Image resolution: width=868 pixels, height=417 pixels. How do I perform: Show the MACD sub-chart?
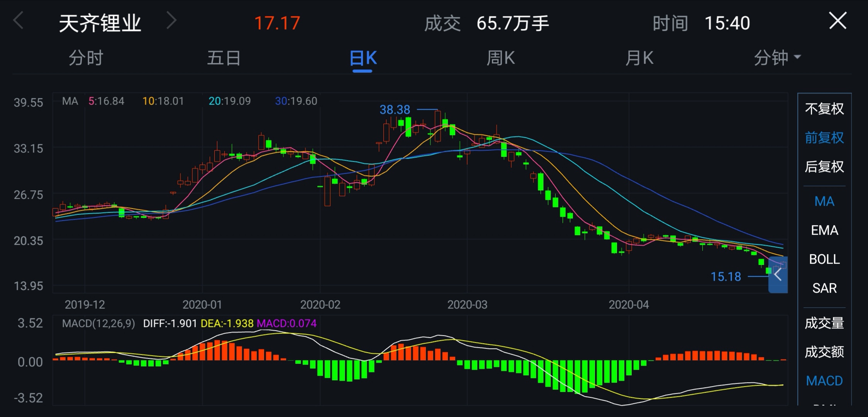pyautogui.click(x=824, y=381)
